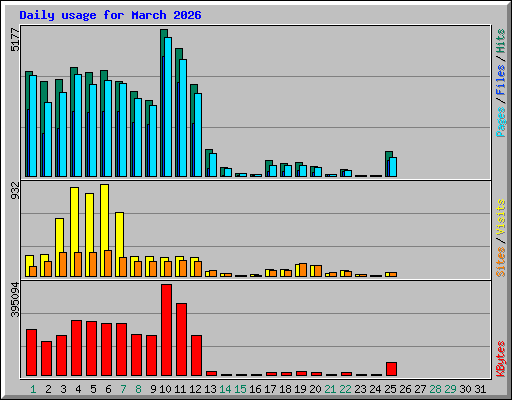Click day 30 on the date axis

click(x=465, y=389)
